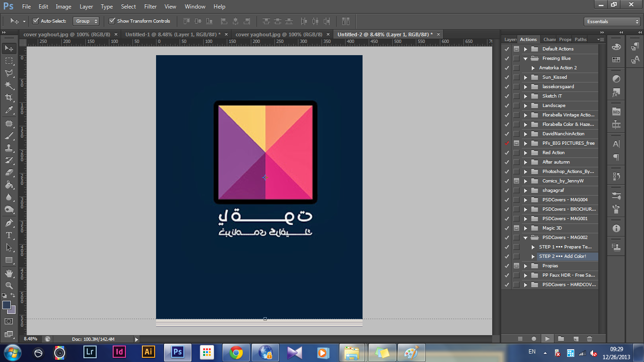Open the Filter menu
Image resolution: width=644 pixels, height=362 pixels.
coord(150,7)
